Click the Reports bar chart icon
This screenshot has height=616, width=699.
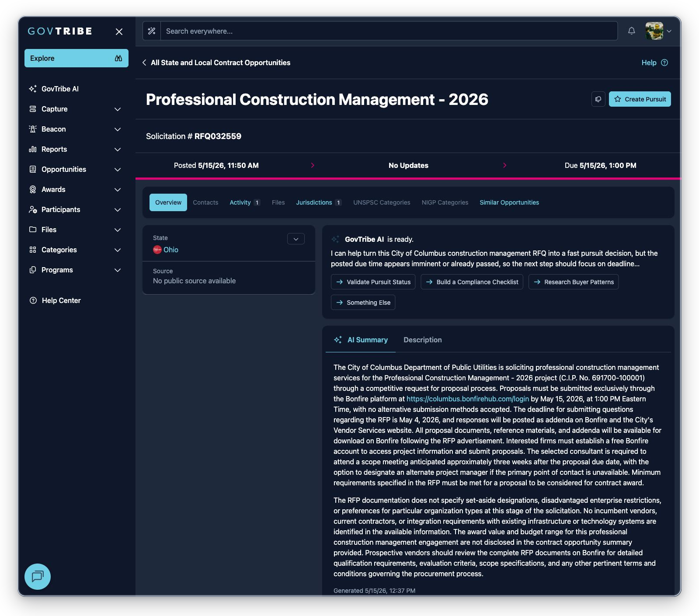pos(33,149)
